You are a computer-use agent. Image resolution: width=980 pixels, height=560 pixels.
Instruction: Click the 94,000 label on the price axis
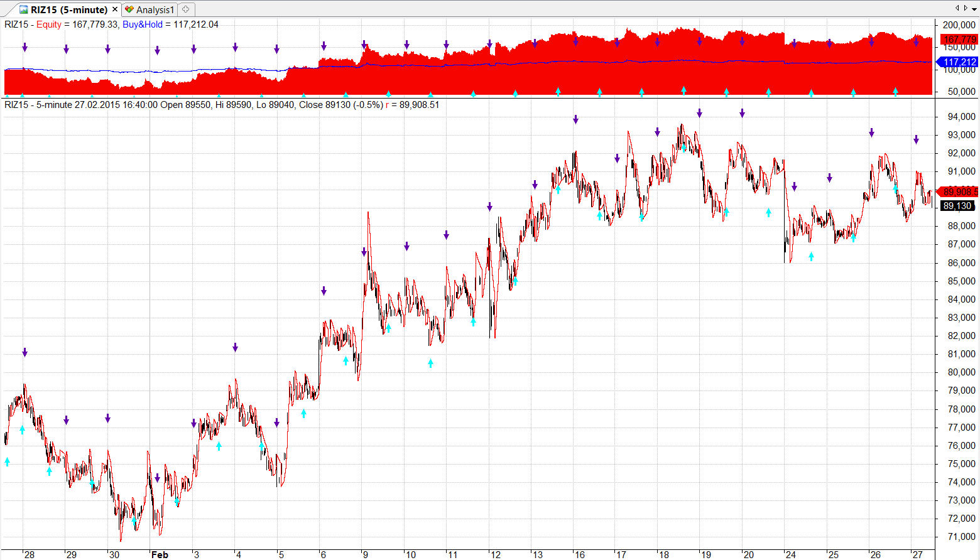(961, 117)
